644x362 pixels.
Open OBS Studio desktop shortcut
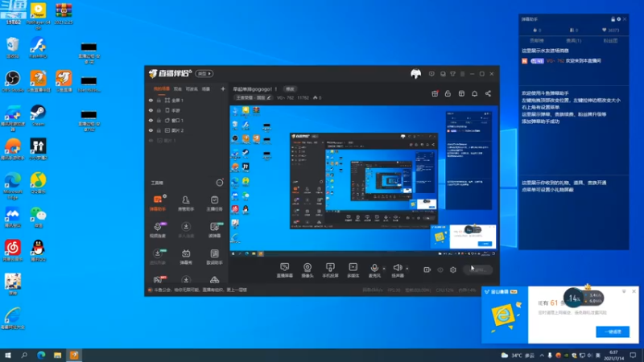(13, 81)
